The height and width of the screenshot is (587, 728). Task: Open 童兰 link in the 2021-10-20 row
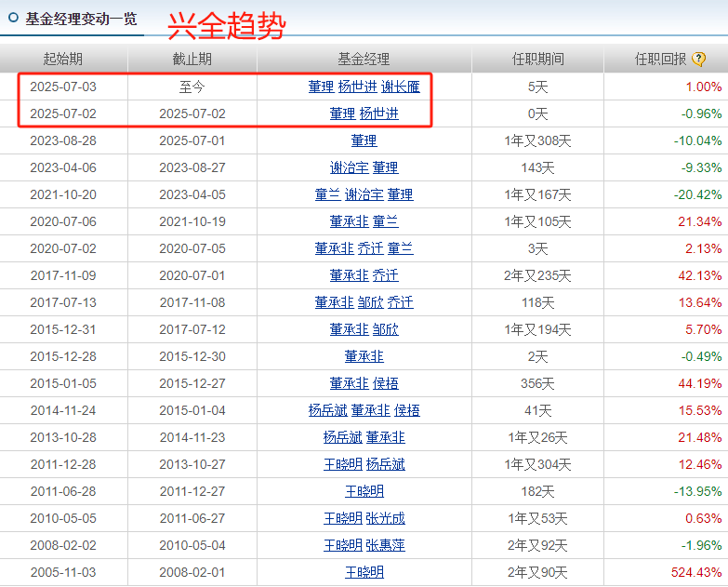click(328, 194)
